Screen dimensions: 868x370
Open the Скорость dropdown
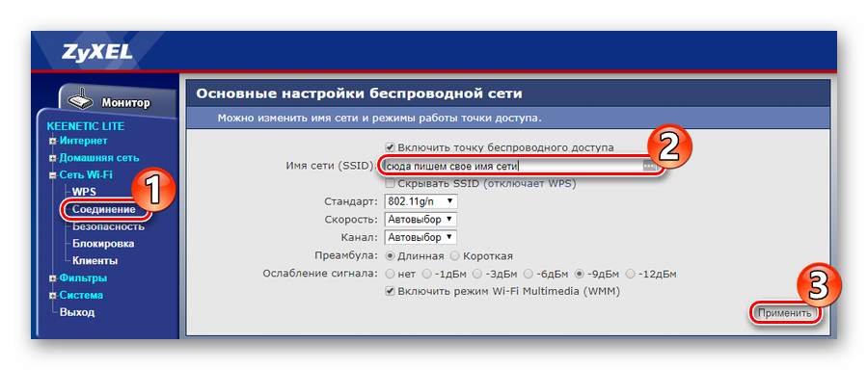tap(420, 219)
